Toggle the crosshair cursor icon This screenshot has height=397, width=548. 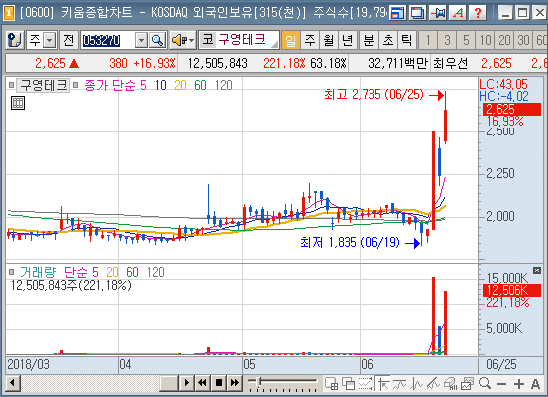point(383,383)
